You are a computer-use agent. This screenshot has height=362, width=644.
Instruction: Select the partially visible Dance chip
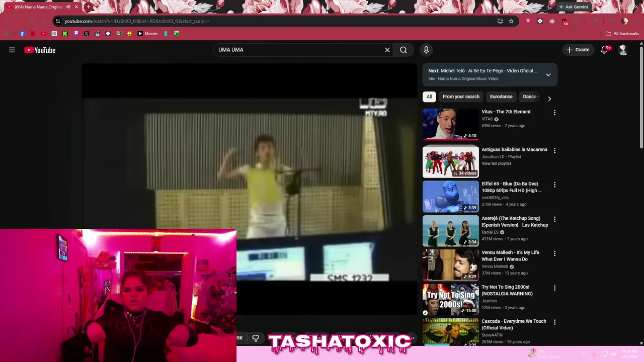[530, 97]
